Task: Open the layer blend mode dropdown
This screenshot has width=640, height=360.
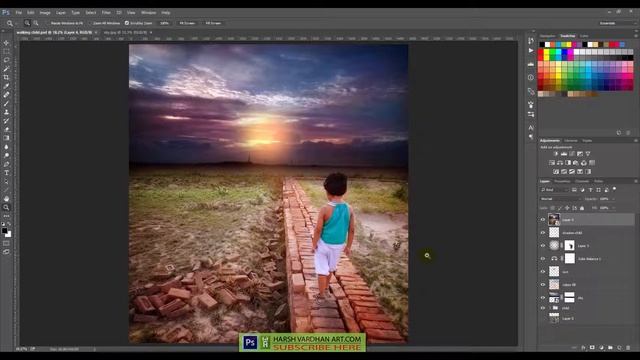Action: pos(561,199)
